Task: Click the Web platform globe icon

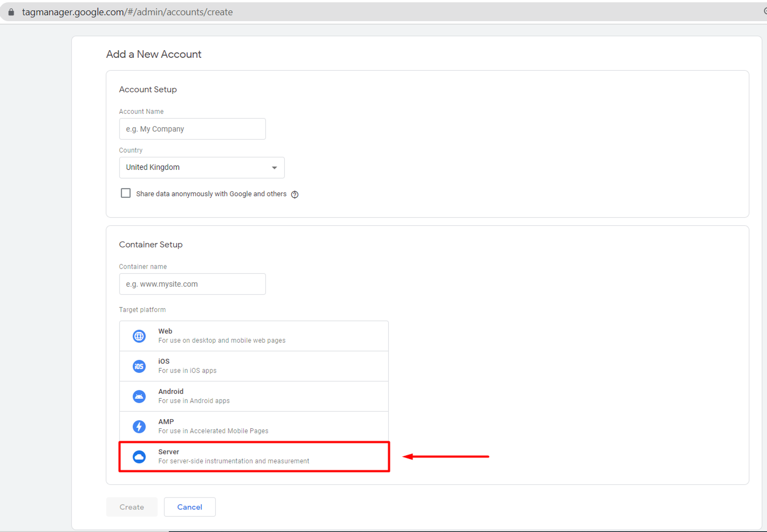Action: click(139, 336)
